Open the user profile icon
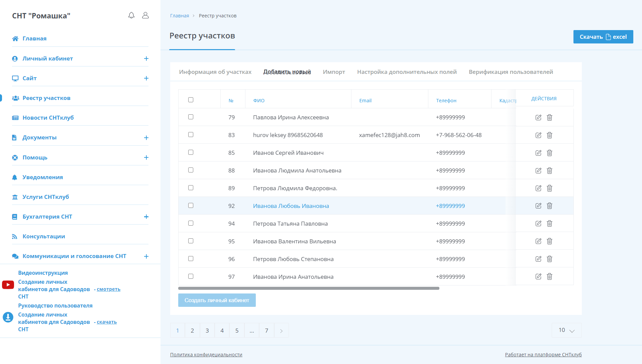The image size is (642, 364). 145,15
